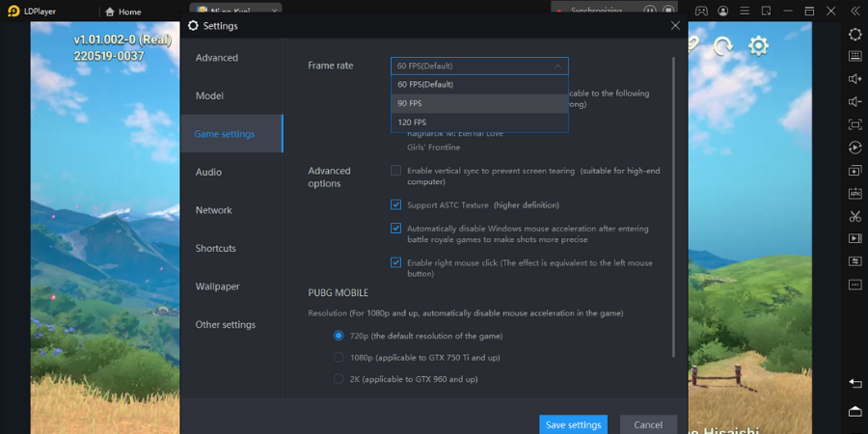Viewport: 868px width, 434px height.
Task: Select the 1080p resolution option
Action: tap(339, 358)
